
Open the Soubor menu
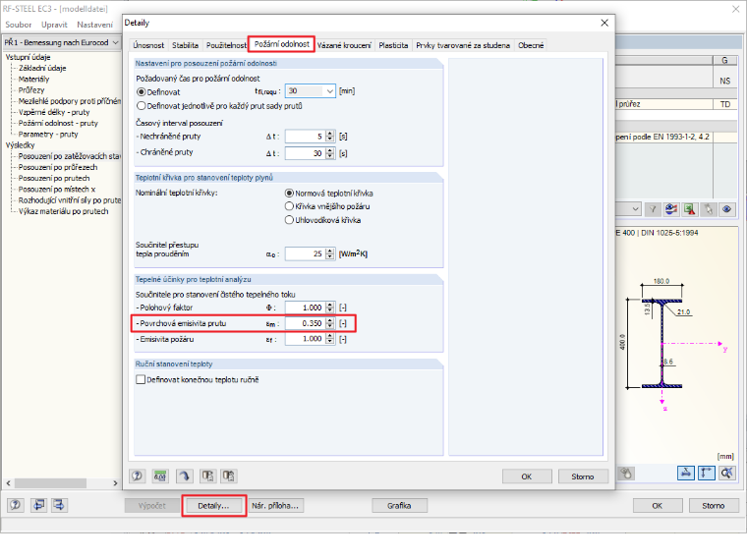tap(18, 25)
